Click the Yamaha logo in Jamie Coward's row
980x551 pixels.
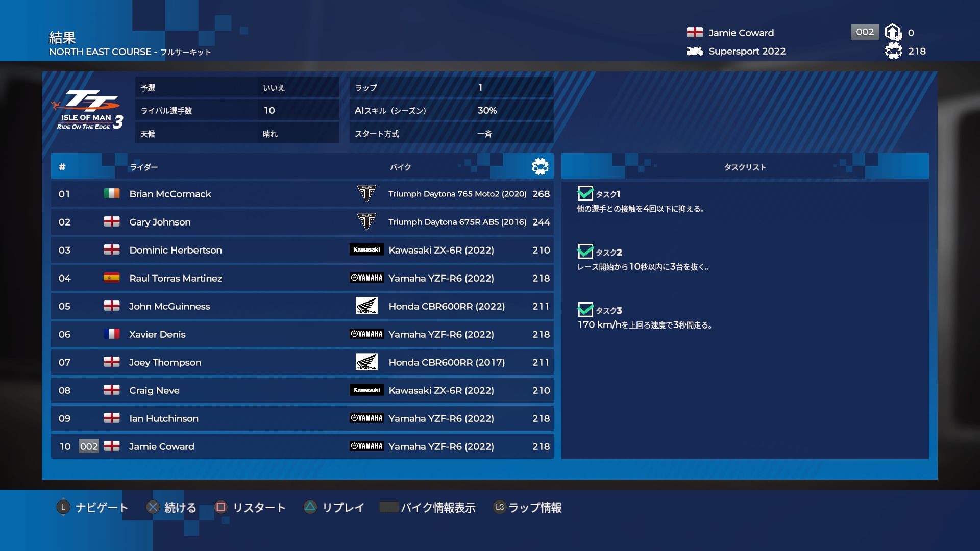(366, 446)
